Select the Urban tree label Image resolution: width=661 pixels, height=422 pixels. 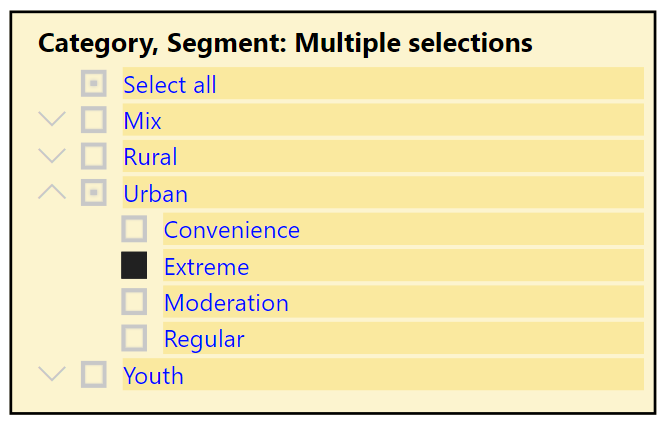click(156, 194)
